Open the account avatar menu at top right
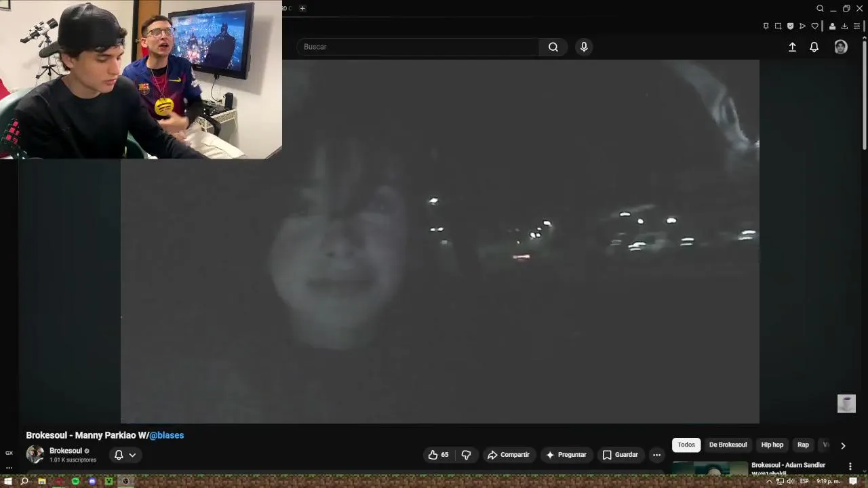868x488 pixels. click(x=841, y=47)
